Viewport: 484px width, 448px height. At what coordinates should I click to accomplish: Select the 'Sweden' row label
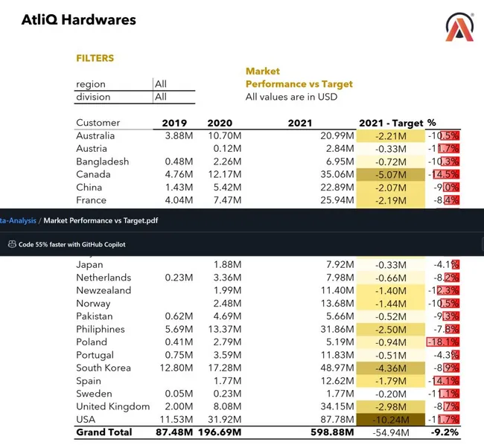(94, 394)
